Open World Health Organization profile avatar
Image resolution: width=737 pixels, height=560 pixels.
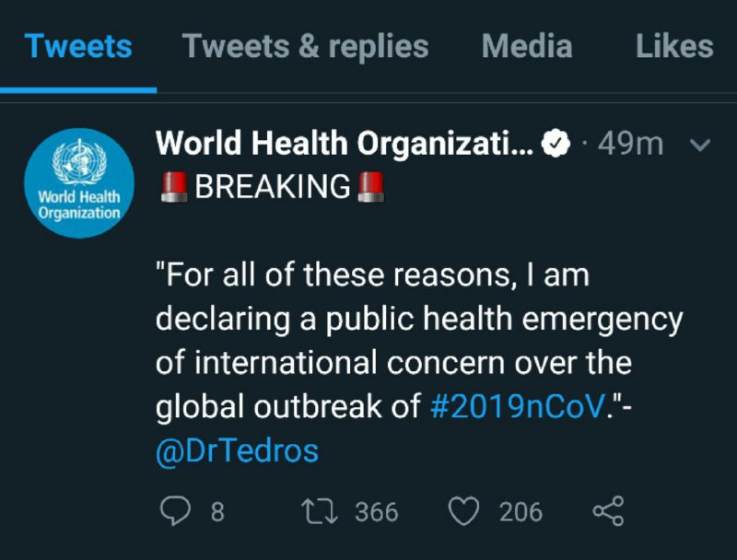(x=79, y=183)
